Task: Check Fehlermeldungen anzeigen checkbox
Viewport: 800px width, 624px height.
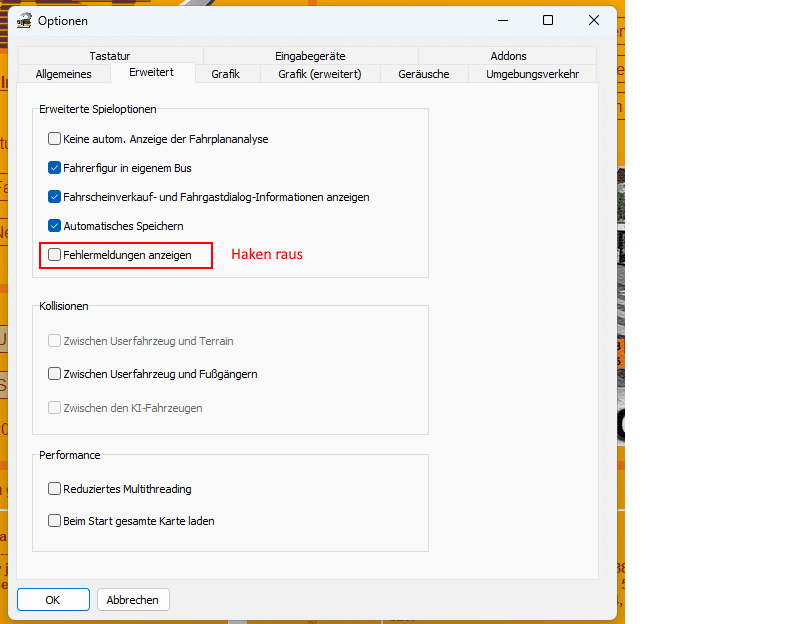Action: coord(55,255)
